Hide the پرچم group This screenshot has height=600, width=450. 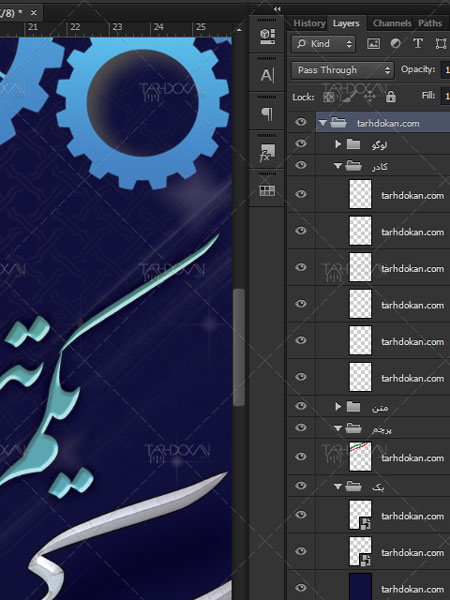(x=301, y=427)
